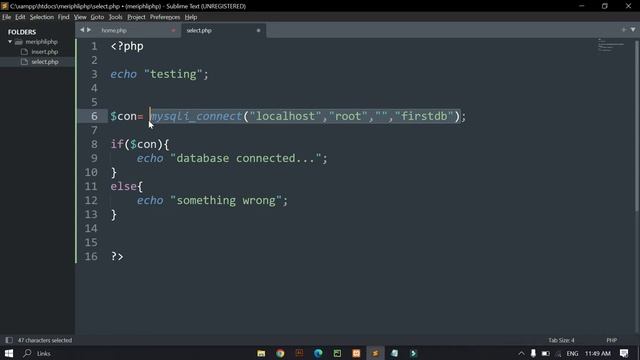Open the Help menu

tap(191, 17)
